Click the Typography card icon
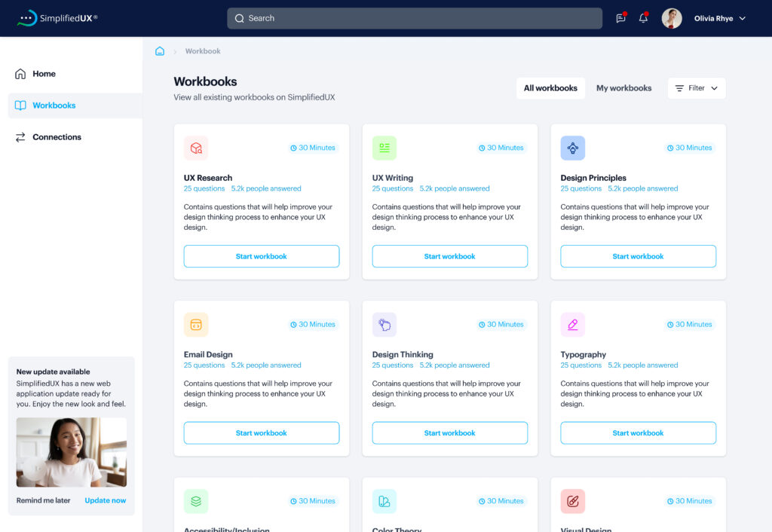The height and width of the screenshot is (532, 772). [x=573, y=324]
